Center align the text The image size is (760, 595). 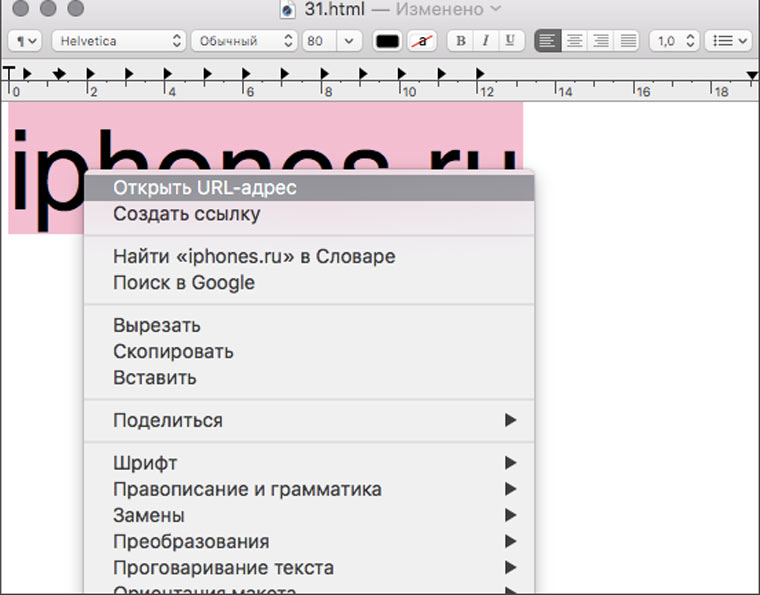[x=574, y=41]
